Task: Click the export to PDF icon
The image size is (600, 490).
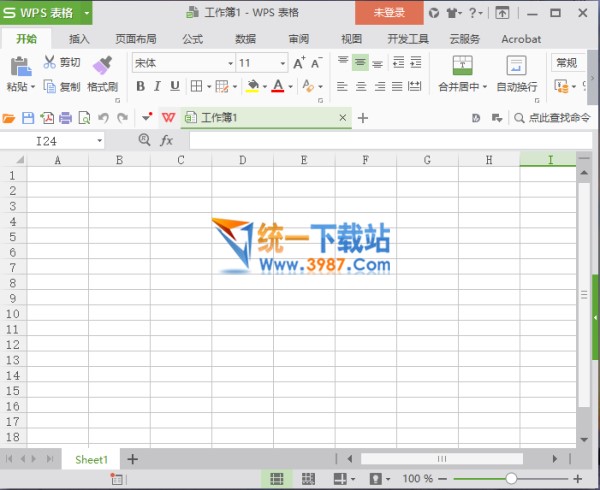Action: point(47,118)
